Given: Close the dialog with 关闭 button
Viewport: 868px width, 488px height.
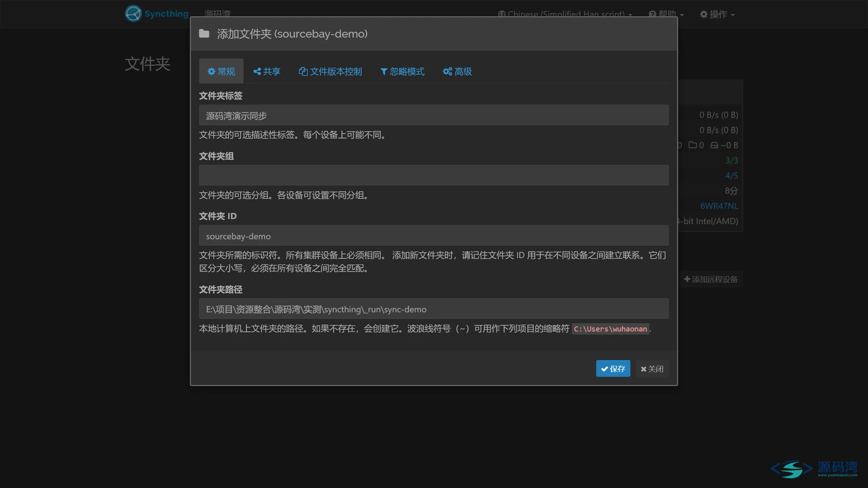Looking at the screenshot, I should (x=652, y=369).
